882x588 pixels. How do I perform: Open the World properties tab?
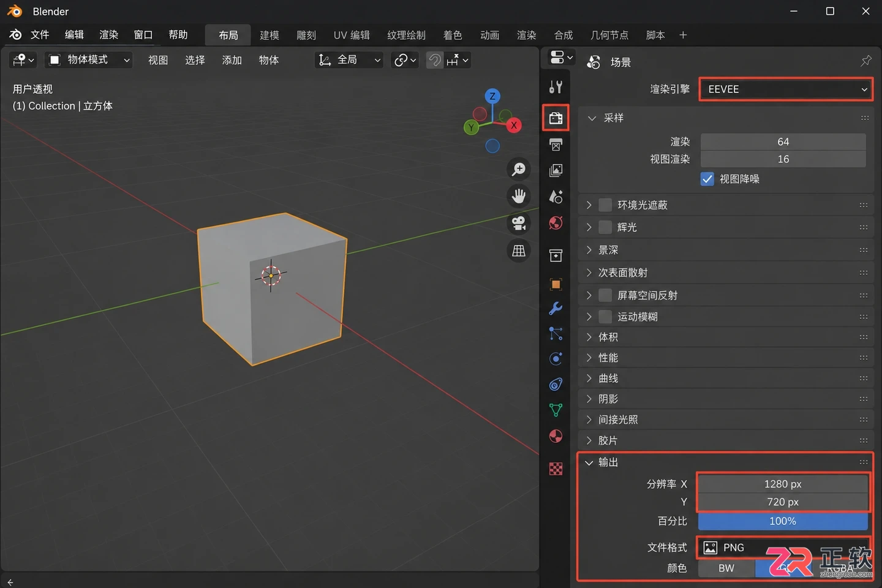point(556,223)
